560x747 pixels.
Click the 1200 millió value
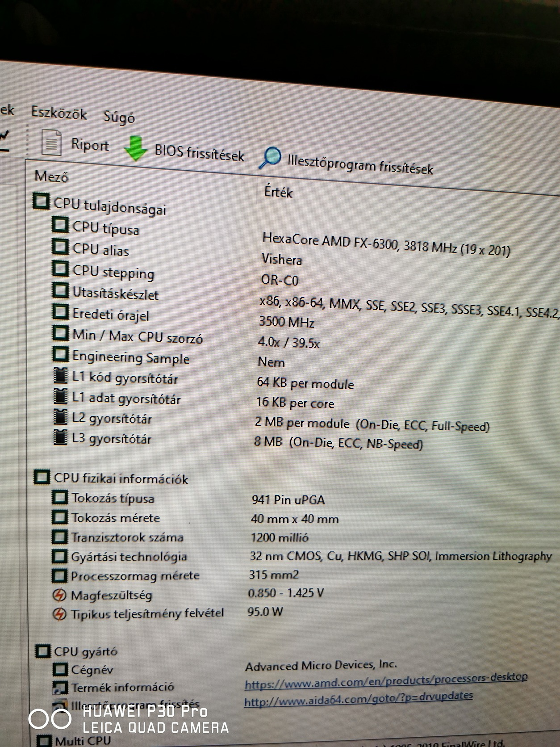click(x=280, y=537)
